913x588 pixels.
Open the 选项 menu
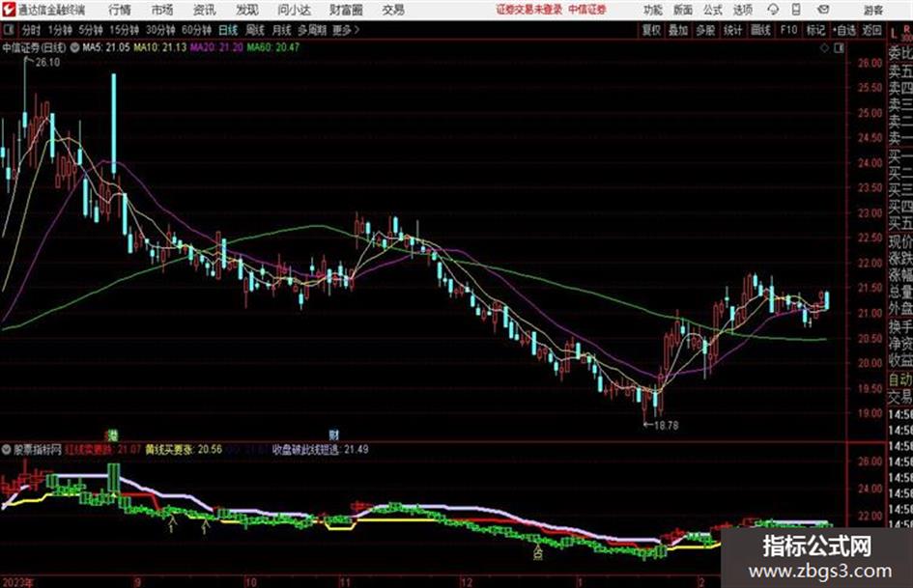pyautogui.click(x=742, y=10)
